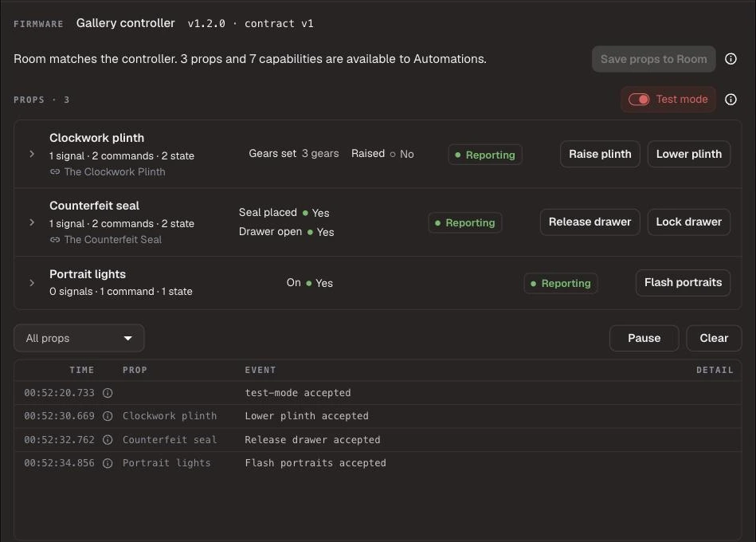The height and width of the screenshot is (542, 756).
Task: Expand the Clockwork plinth row chevron
Action: 32,154
